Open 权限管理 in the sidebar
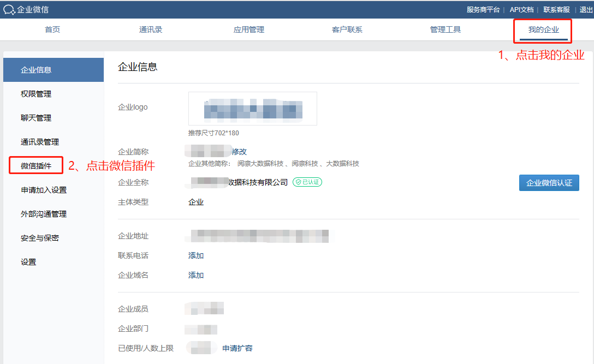Viewport: 594px width, 364px height. [36, 94]
